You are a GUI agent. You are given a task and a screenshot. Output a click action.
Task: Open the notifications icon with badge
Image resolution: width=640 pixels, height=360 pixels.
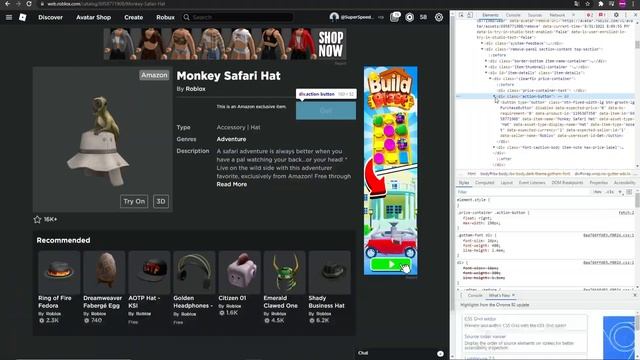tap(394, 17)
